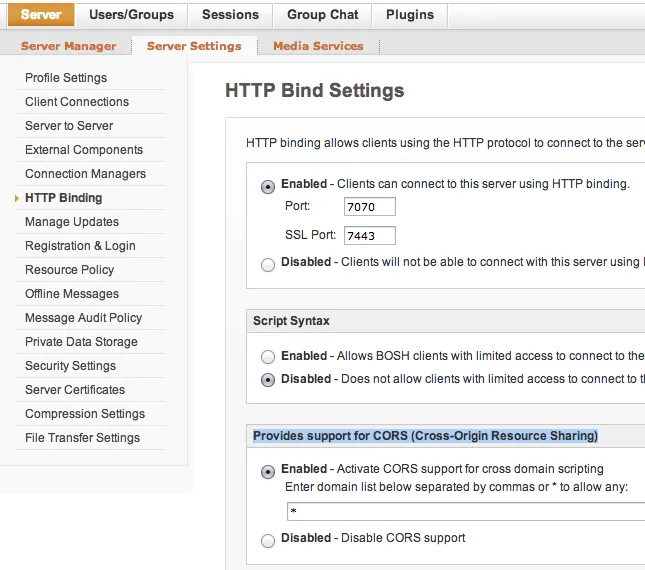
Task: Select Disabled radio for HTTP binding
Action: [267, 264]
